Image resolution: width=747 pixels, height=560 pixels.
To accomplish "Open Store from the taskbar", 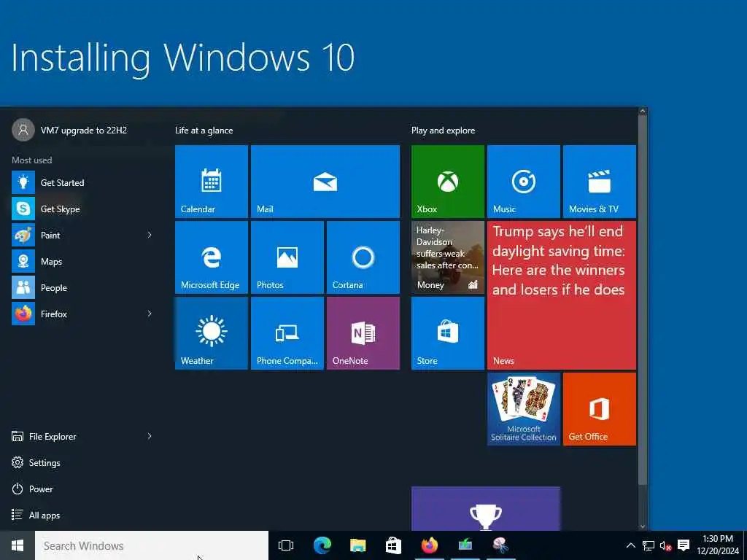I will 393,545.
